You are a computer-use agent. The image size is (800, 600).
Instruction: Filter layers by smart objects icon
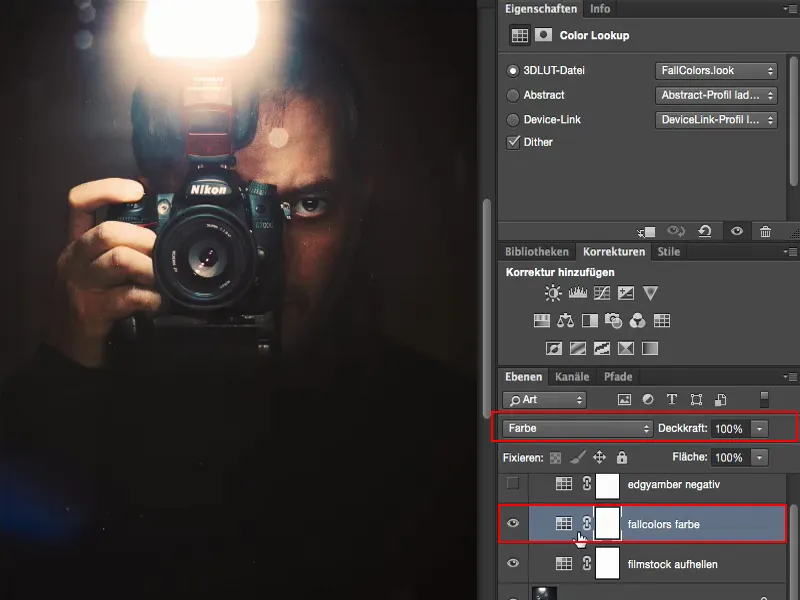tap(720, 399)
